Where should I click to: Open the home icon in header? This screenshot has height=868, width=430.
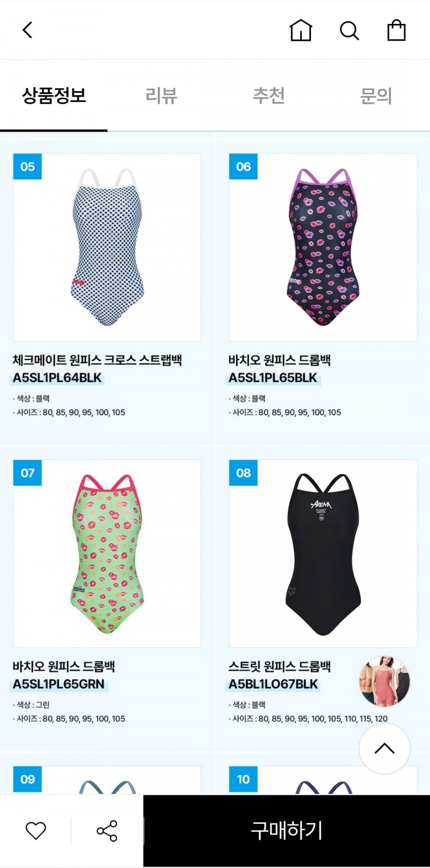click(x=301, y=30)
